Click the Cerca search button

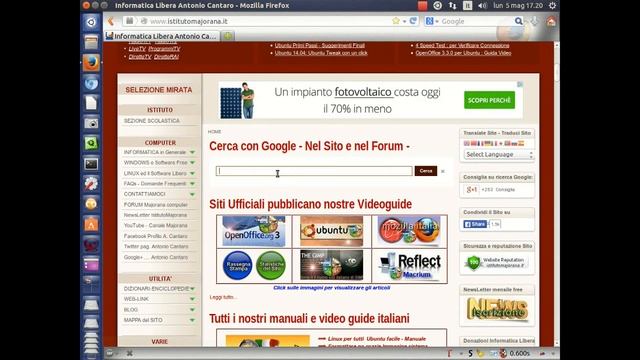(426, 171)
